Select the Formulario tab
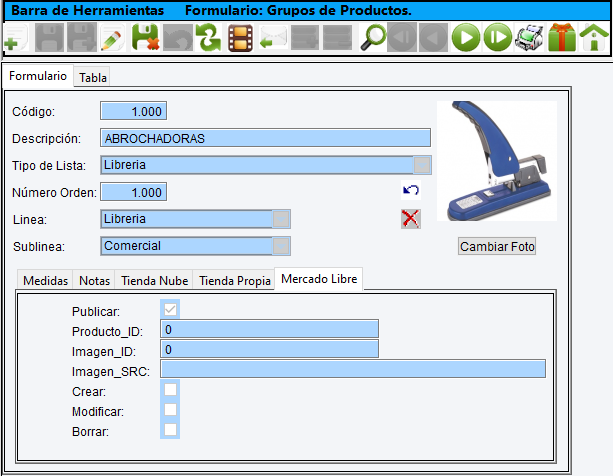 coord(38,76)
